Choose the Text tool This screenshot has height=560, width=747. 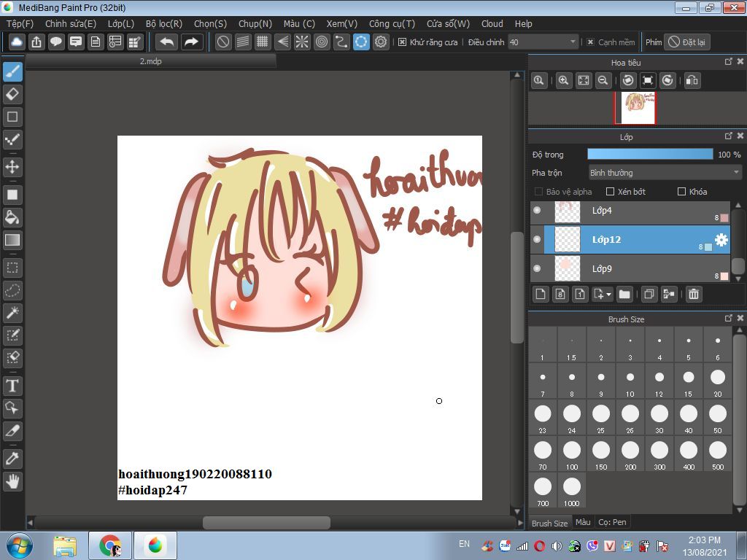point(12,386)
